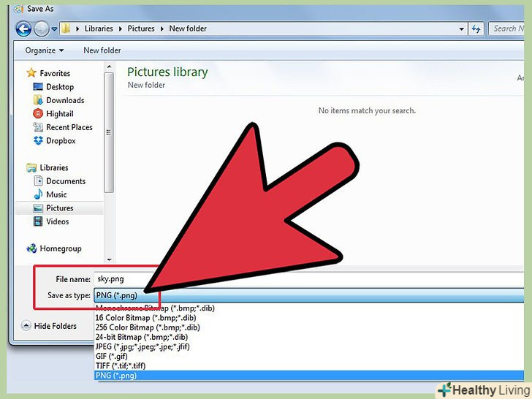Click the folder icon in address bar
The height and width of the screenshot is (399, 532).
click(66, 28)
